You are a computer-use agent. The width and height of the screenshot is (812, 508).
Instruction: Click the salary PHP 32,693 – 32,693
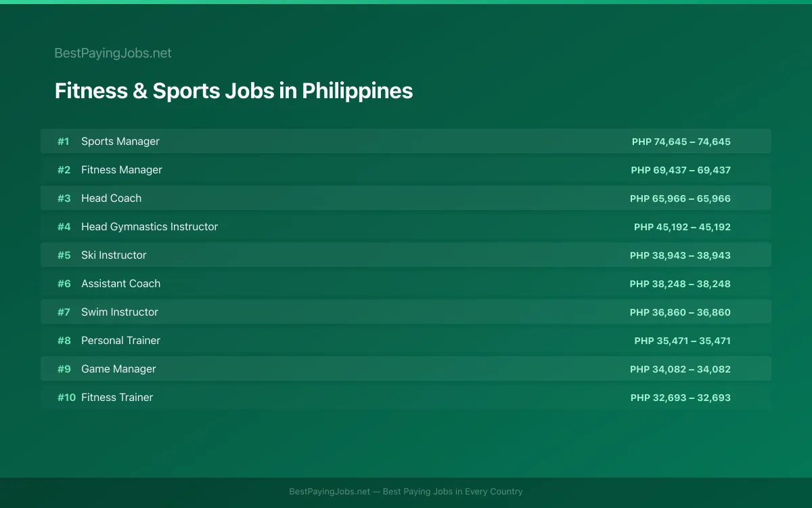pos(680,398)
